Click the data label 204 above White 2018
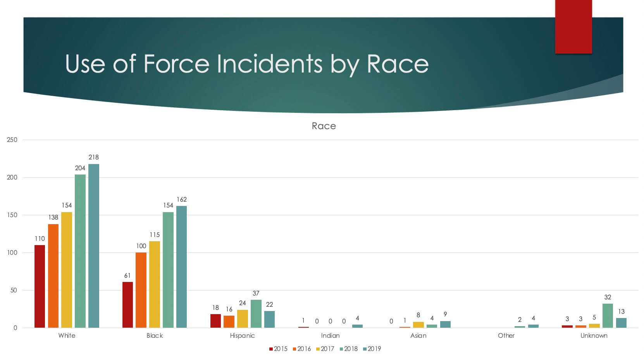Screen dimensions: 644x356 pos(80,168)
